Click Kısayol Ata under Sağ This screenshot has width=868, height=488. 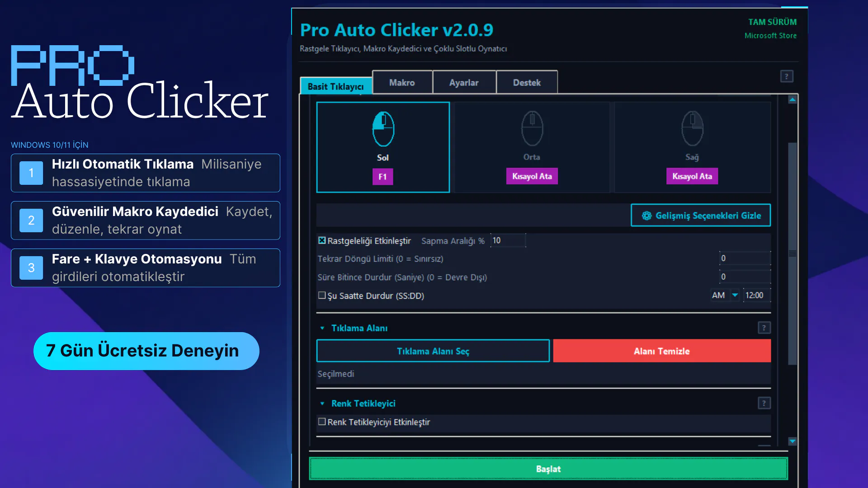(692, 176)
